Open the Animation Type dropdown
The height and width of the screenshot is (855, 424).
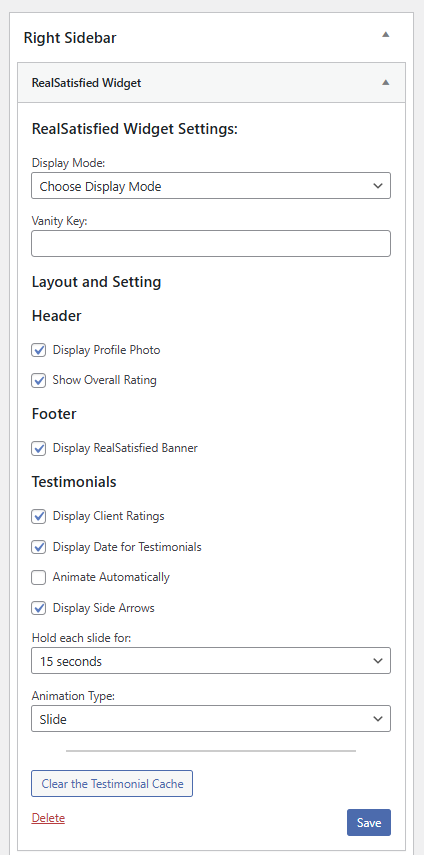click(x=211, y=719)
